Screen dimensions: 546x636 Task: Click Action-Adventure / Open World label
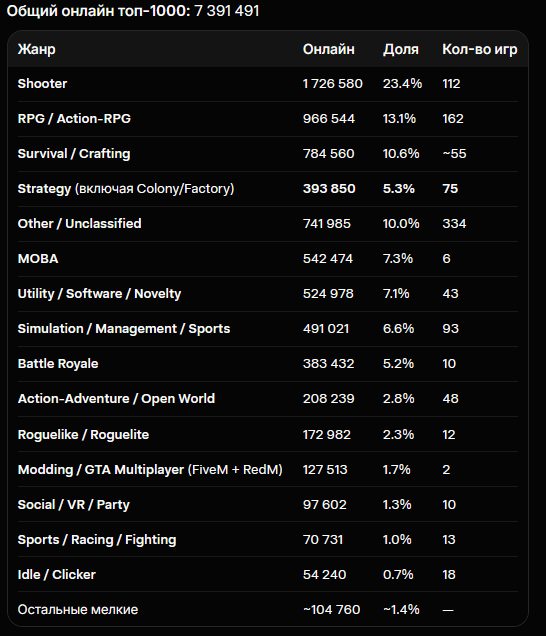click(116, 398)
